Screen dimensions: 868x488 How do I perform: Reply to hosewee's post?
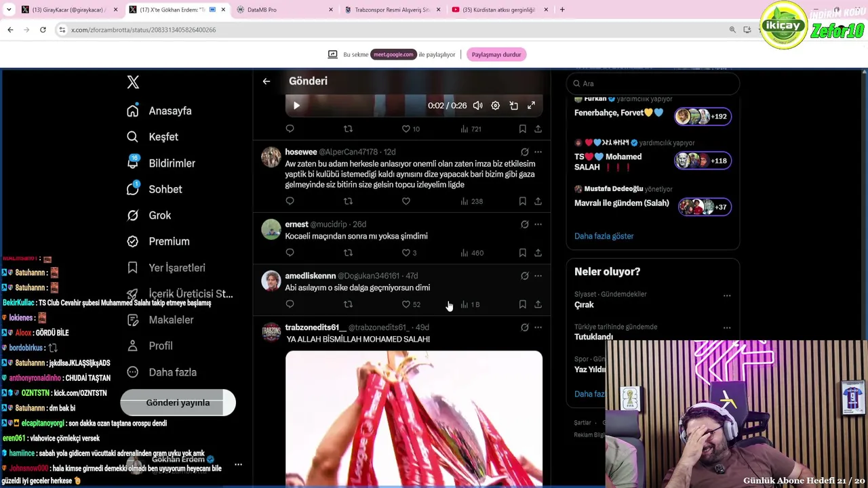(290, 201)
